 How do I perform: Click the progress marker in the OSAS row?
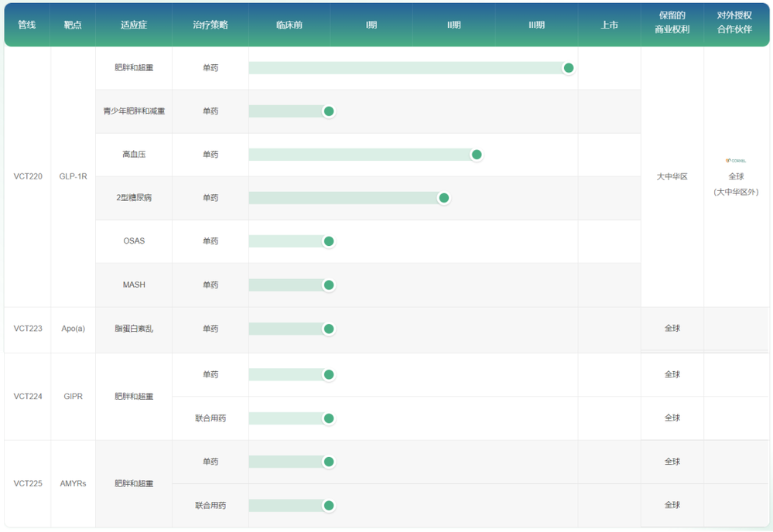coord(329,241)
